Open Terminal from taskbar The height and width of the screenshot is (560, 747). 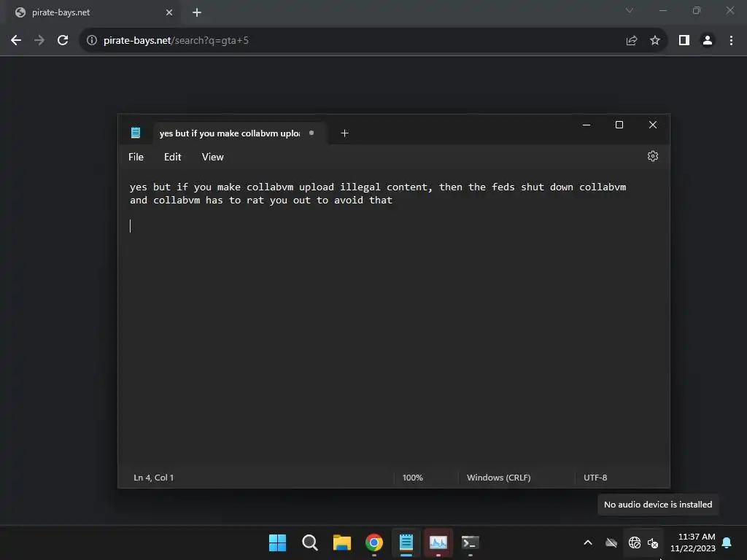click(x=471, y=542)
